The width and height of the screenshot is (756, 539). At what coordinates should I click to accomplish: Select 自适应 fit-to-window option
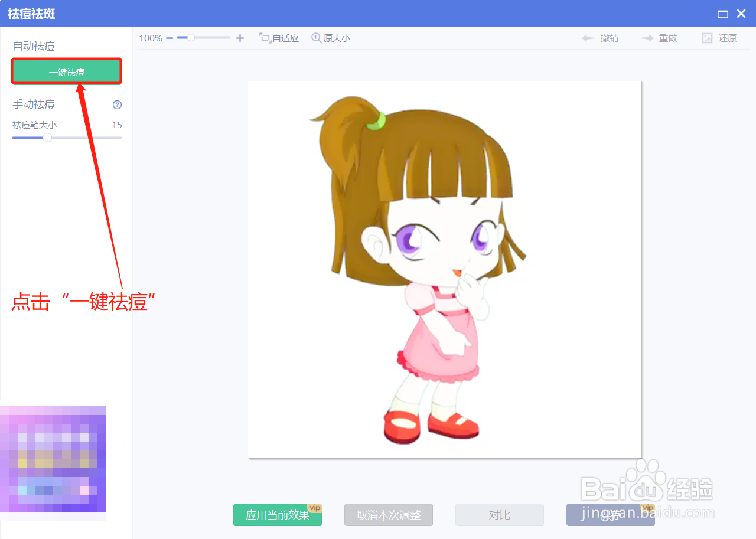coord(279,38)
